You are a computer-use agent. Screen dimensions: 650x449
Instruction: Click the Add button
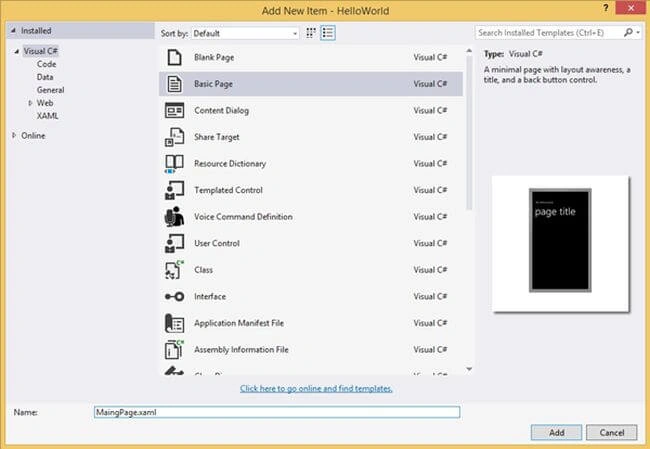(556, 432)
